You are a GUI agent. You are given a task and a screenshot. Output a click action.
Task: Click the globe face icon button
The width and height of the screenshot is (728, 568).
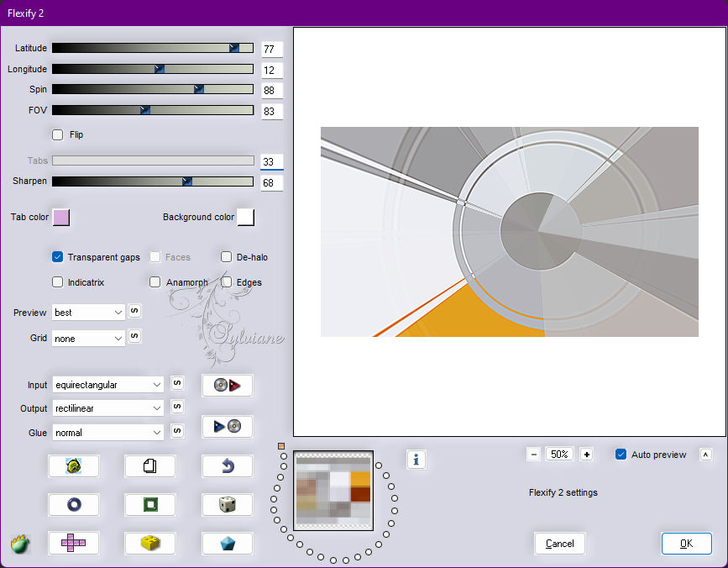74,465
